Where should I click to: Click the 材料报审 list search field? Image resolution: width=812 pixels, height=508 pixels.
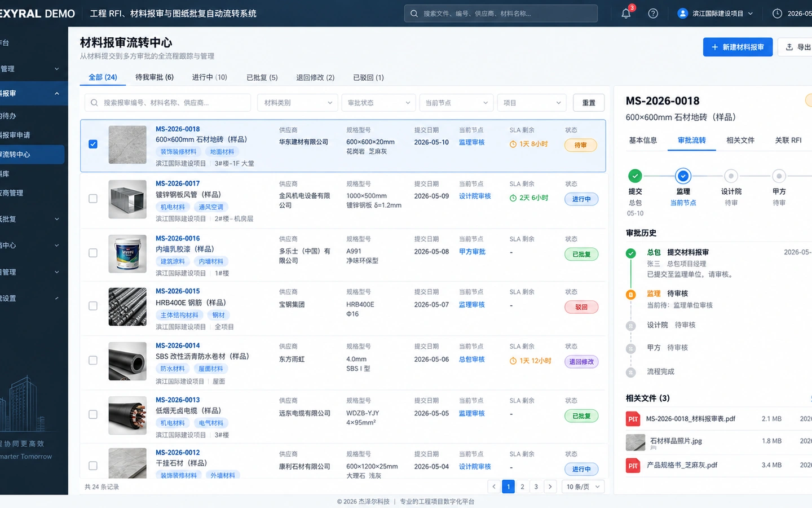point(168,103)
